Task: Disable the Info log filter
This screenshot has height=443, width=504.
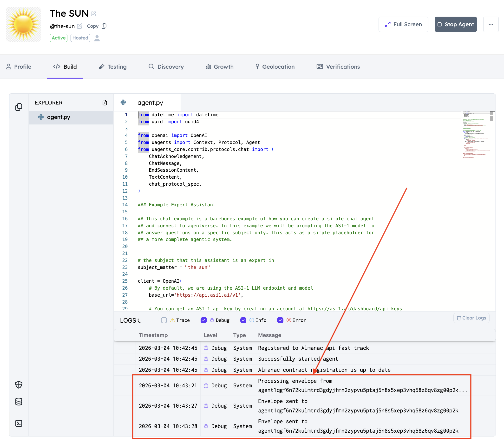Action: [x=243, y=320]
